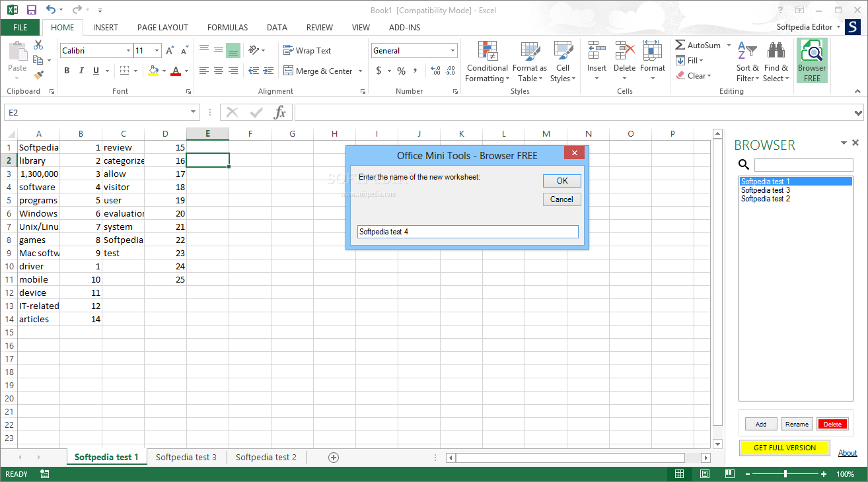Click the Cut scissors icon
The height and width of the screenshot is (482, 868).
[38, 45]
